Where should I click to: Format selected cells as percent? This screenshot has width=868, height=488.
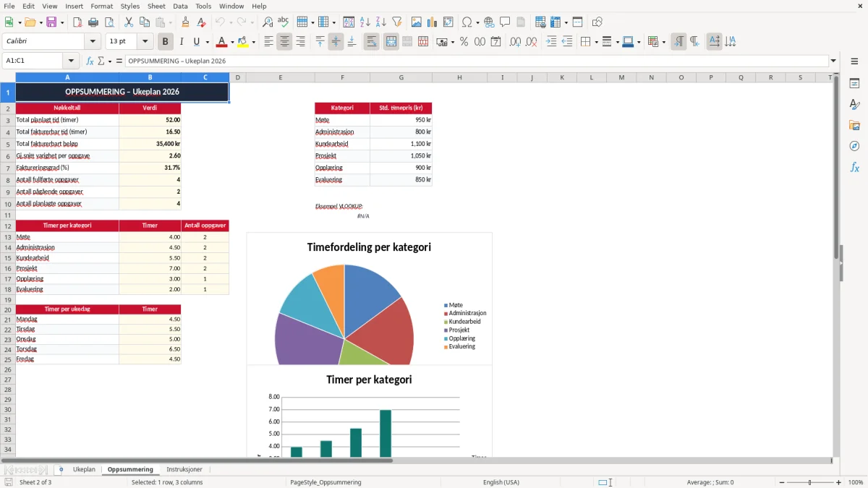(x=464, y=42)
